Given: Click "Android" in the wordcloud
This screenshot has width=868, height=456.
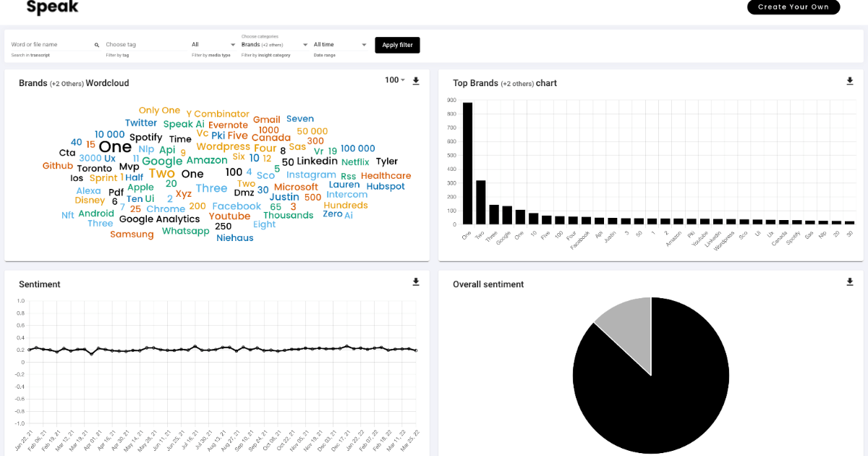Looking at the screenshot, I should pyautogui.click(x=96, y=214).
